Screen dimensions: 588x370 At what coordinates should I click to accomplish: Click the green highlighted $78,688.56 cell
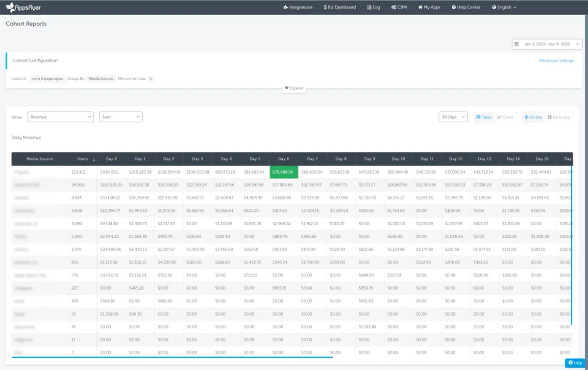[x=284, y=172]
